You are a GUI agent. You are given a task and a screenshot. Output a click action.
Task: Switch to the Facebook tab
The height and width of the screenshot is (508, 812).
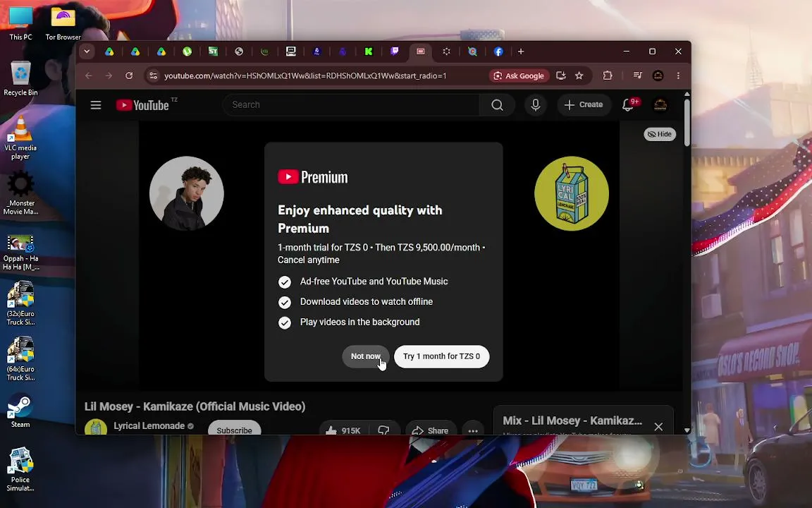498,52
